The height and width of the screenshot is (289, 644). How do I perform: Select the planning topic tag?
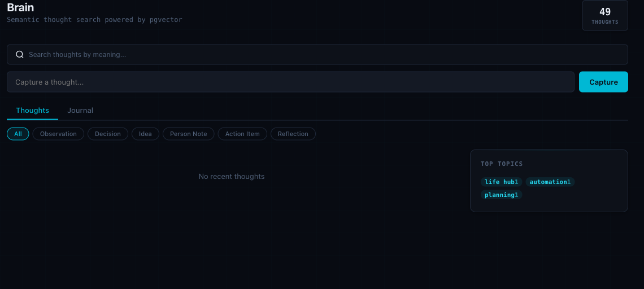pos(501,195)
